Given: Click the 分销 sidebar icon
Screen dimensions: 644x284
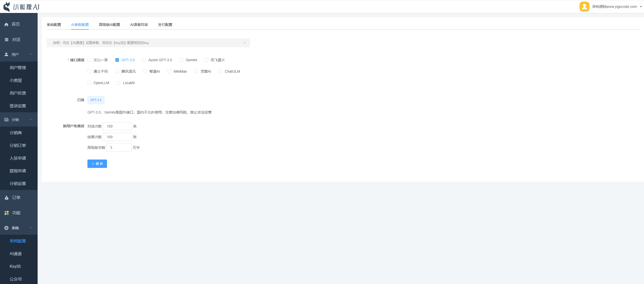Looking at the screenshot, I should point(6,120).
